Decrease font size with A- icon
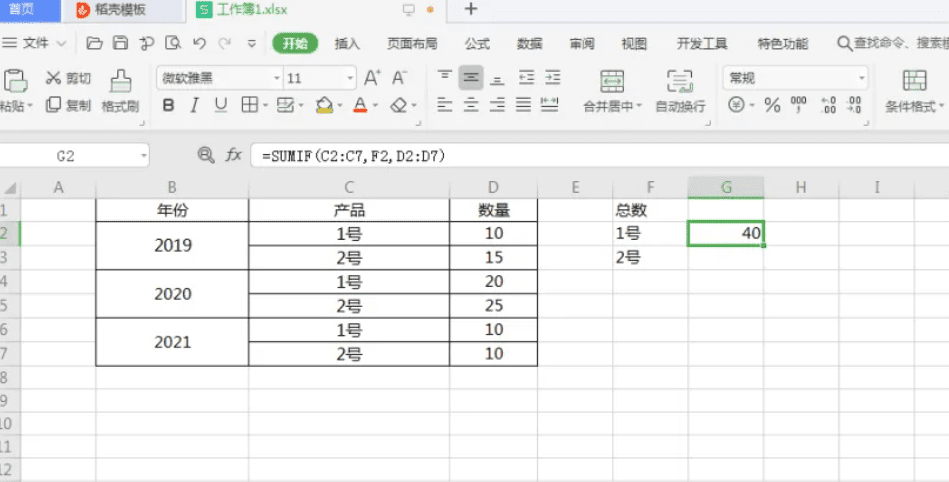 point(399,78)
